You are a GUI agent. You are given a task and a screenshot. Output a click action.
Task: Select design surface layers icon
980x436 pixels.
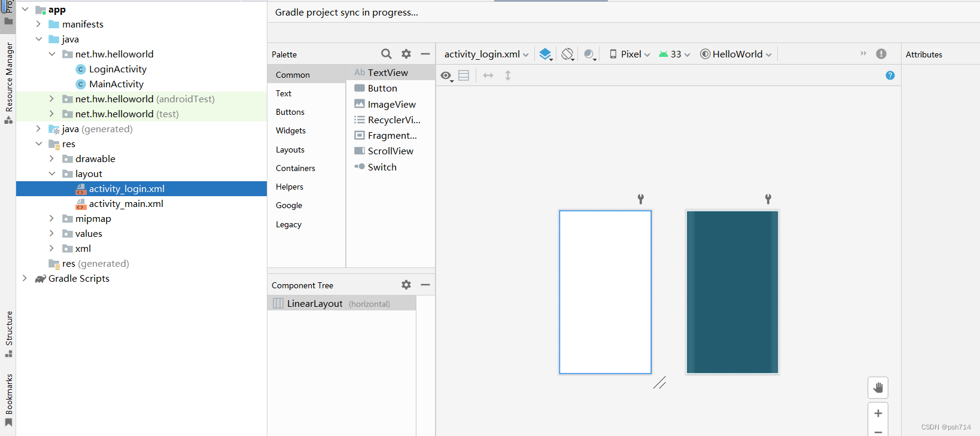[x=546, y=54]
